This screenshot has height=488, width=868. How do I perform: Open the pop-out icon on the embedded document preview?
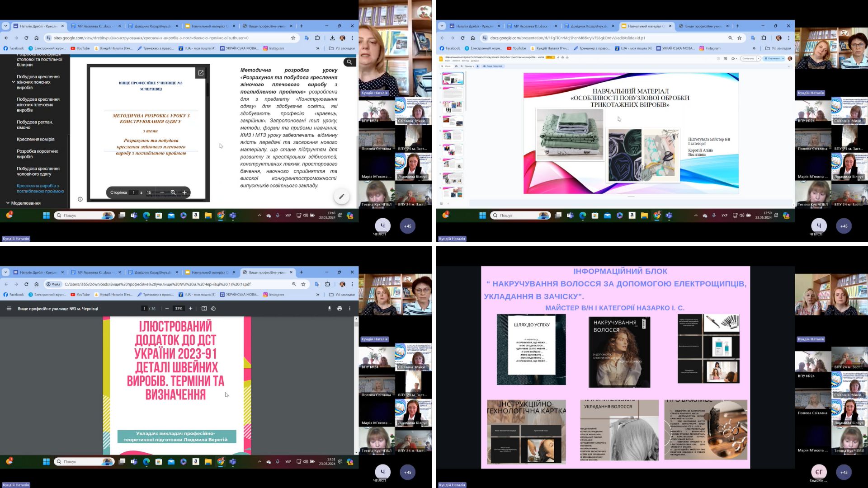201,73
